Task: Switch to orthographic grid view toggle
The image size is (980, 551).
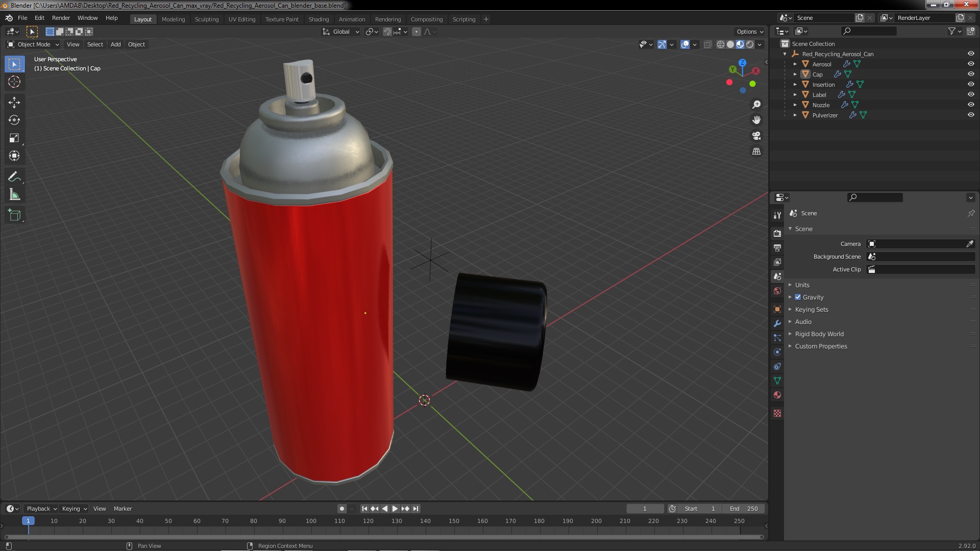Action: [x=756, y=152]
